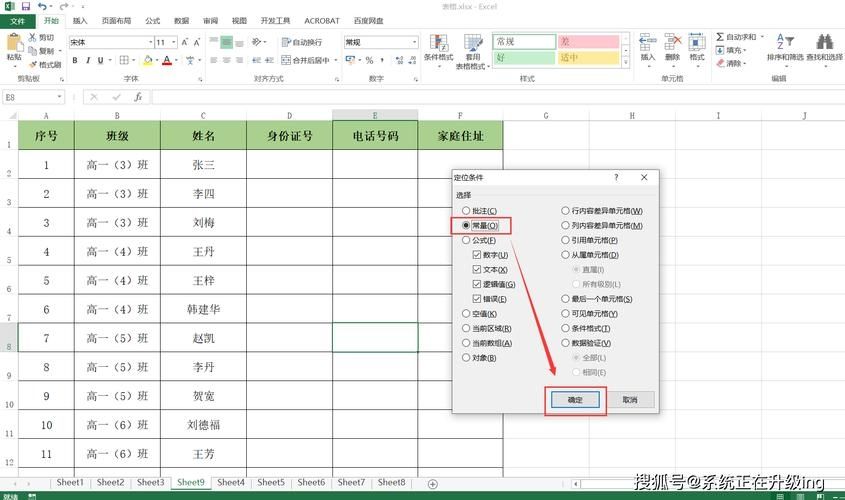Switch to the 数据 ribbon tab

coord(182,21)
